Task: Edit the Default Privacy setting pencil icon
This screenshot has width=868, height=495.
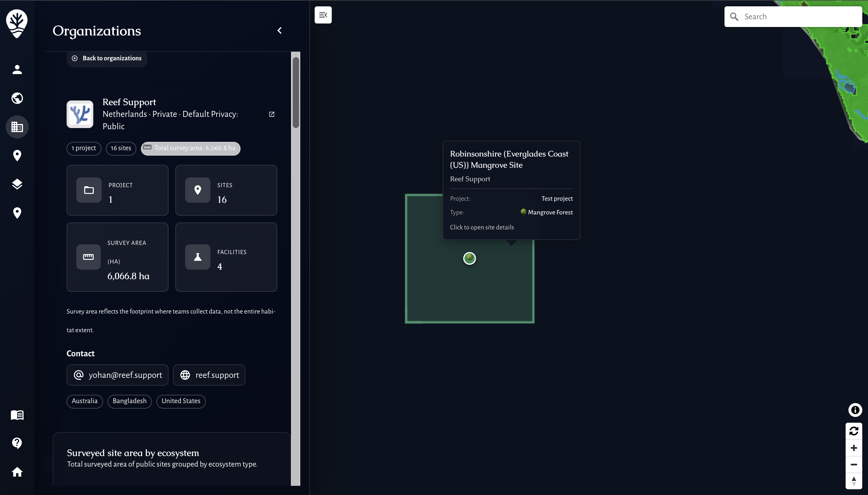Action: pos(272,114)
